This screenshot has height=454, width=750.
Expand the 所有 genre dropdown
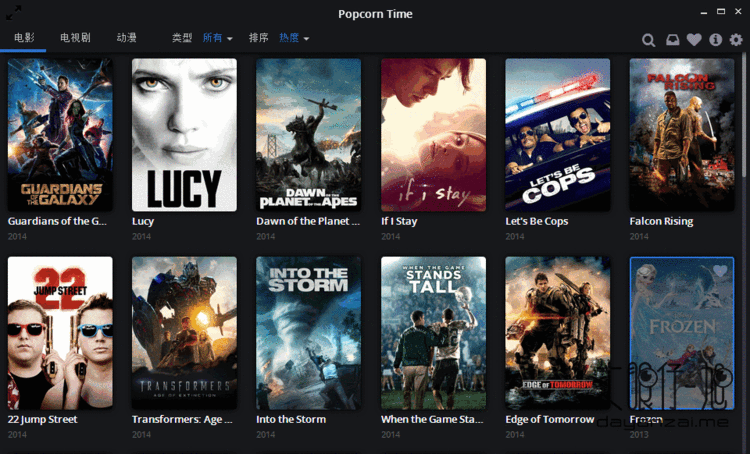pos(218,38)
